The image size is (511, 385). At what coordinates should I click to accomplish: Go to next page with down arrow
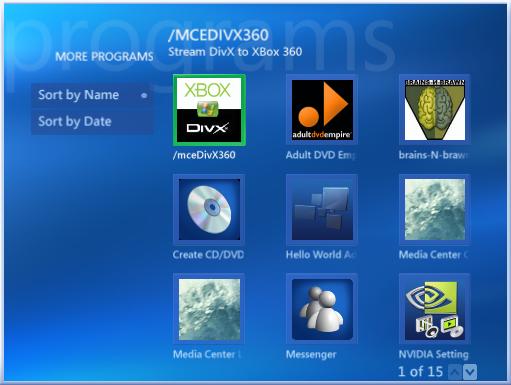coord(470,372)
